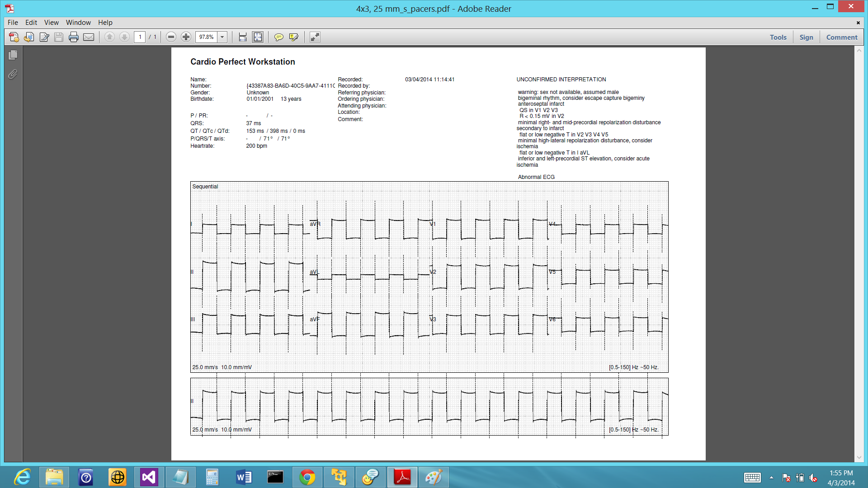Screen dimensions: 868x488
Task: Click the vertical scrollbar down arrow
Action: click(x=859, y=457)
